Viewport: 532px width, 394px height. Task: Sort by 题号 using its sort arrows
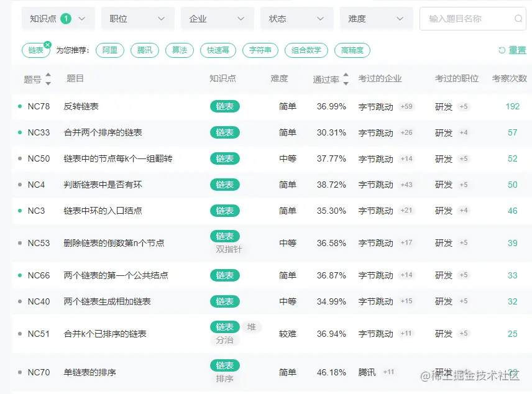click(x=48, y=79)
